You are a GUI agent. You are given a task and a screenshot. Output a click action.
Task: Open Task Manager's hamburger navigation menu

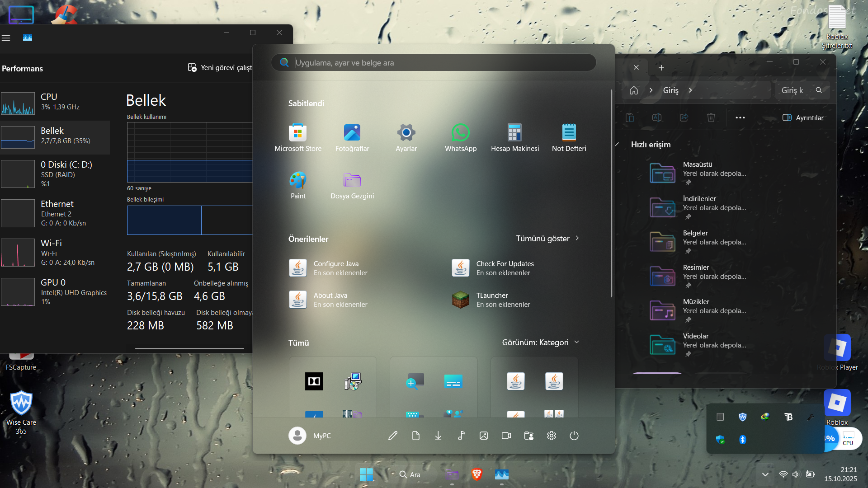(x=6, y=38)
